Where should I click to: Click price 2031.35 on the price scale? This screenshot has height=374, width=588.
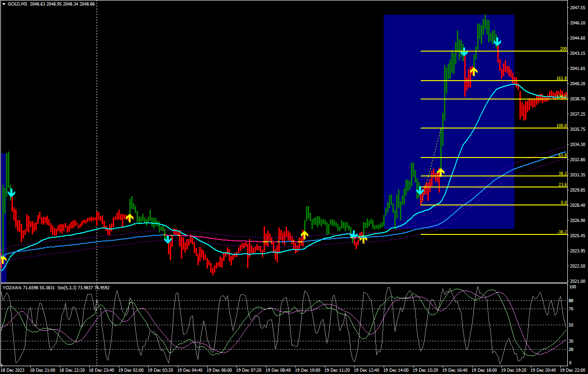[x=577, y=175]
